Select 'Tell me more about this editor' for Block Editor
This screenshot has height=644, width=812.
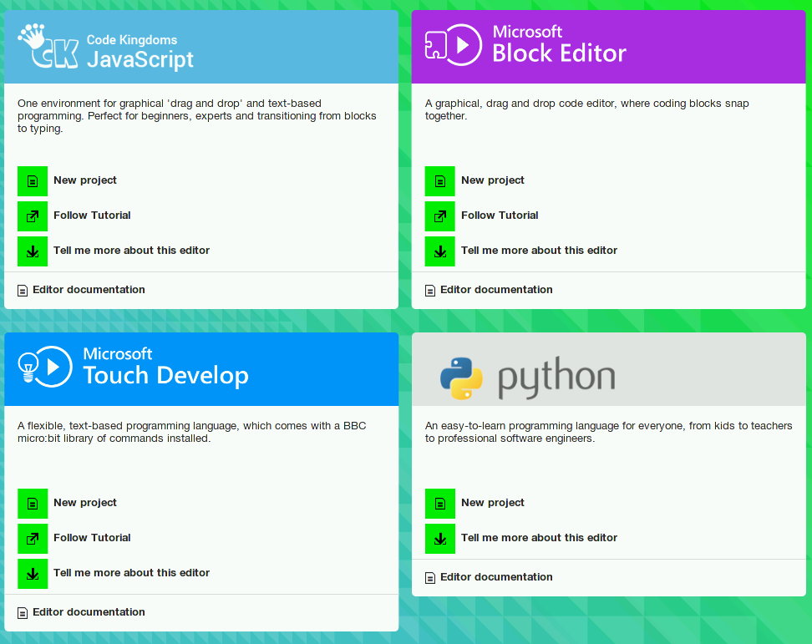539,251
